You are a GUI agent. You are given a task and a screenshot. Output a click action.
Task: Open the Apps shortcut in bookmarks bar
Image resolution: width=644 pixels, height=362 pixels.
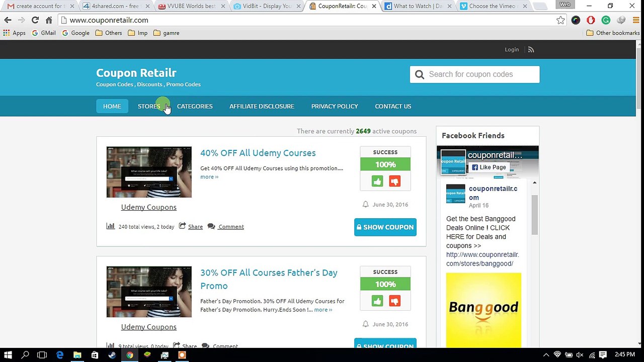pos(14,33)
